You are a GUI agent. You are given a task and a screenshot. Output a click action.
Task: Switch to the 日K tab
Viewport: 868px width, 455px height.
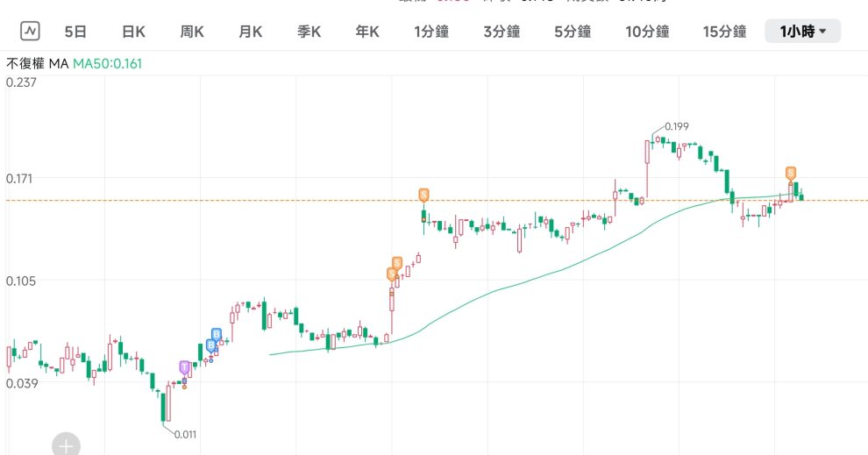tap(133, 32)
